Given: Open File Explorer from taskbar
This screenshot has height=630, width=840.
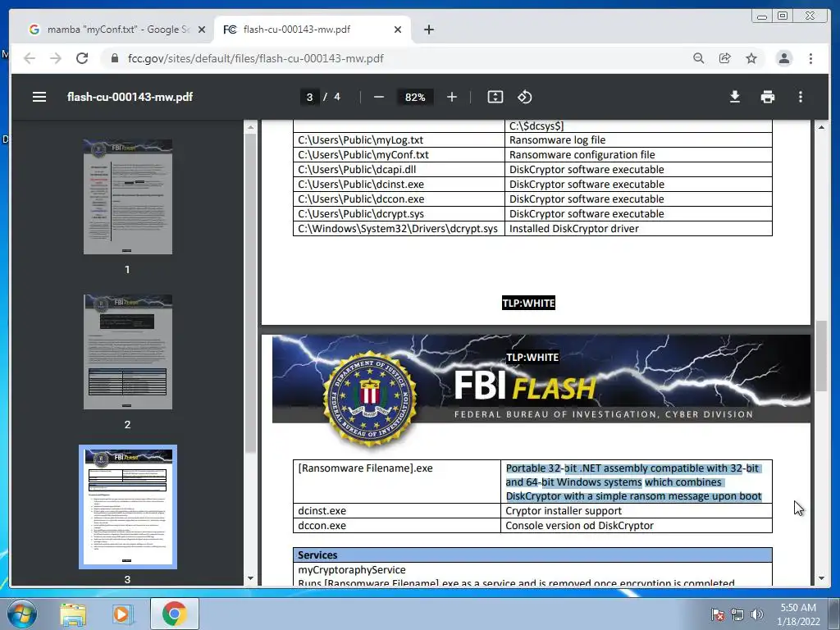Looking at the screenshot, I should tap(73, 614).
